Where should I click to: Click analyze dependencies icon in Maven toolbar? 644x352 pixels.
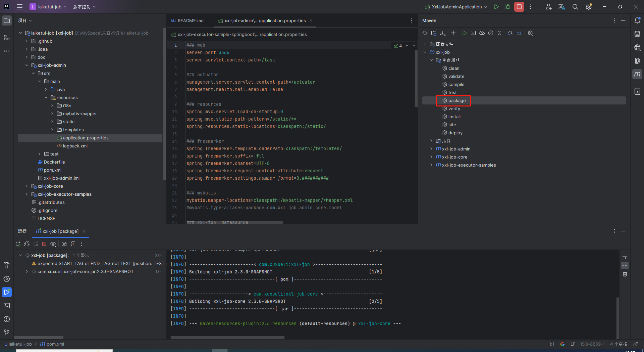pos(510,33)
